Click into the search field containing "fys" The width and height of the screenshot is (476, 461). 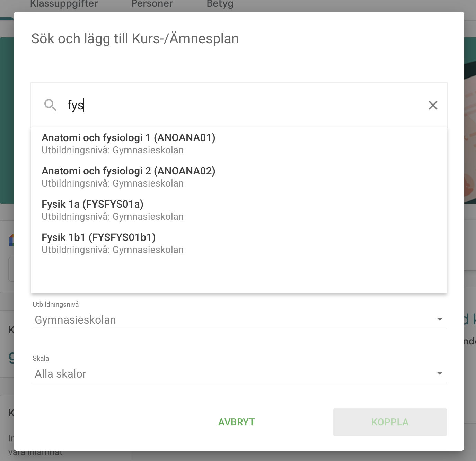(243, 105)
